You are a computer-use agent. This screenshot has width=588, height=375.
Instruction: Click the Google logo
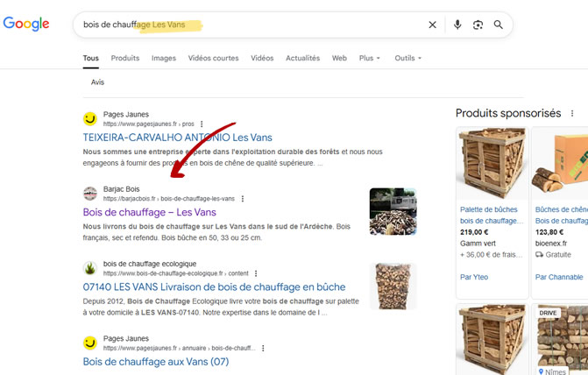pyautogui.click(x=26, y=25)
